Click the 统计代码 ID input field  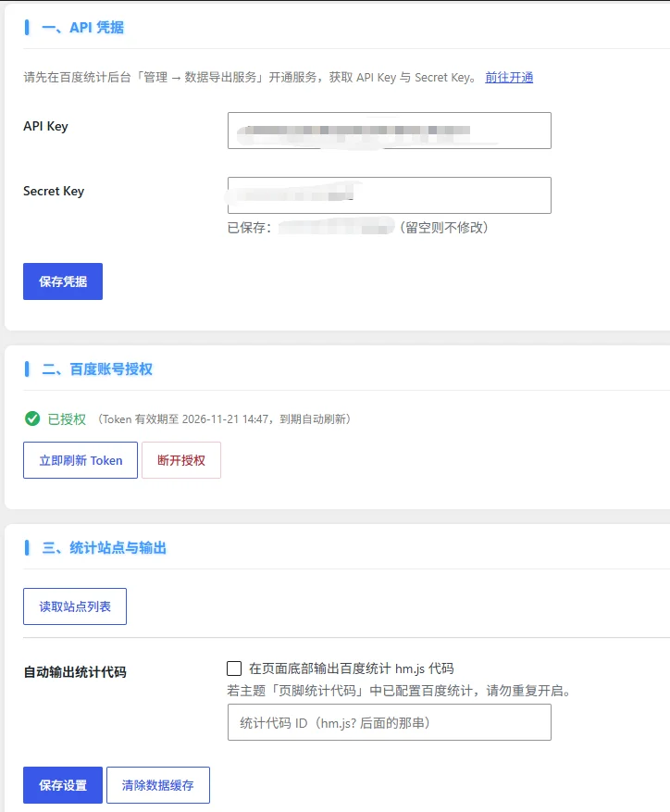[390, 722]
